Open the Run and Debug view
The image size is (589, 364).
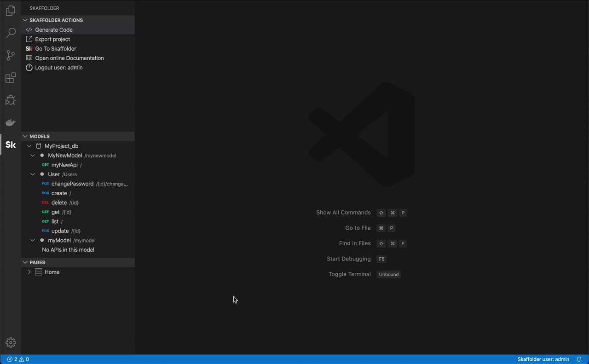tap(11, 100)
